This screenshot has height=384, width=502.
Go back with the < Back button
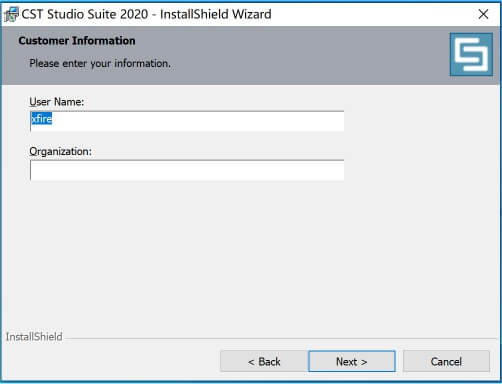264,361
